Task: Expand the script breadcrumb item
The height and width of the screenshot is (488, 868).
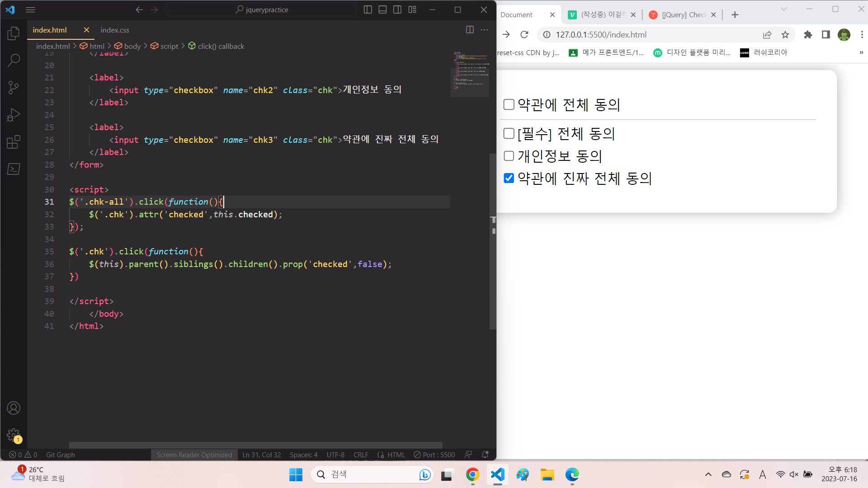Action: click(x=165, y=46)
